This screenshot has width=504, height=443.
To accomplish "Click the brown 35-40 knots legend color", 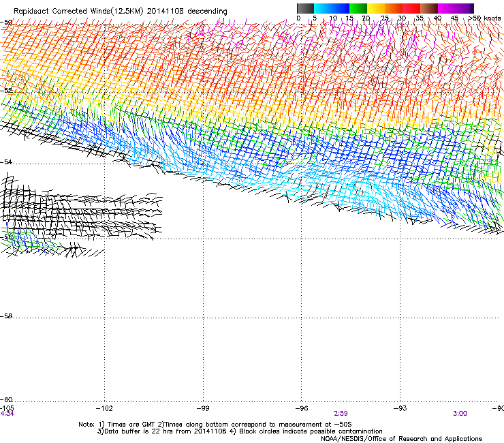I will click(429, 8).
